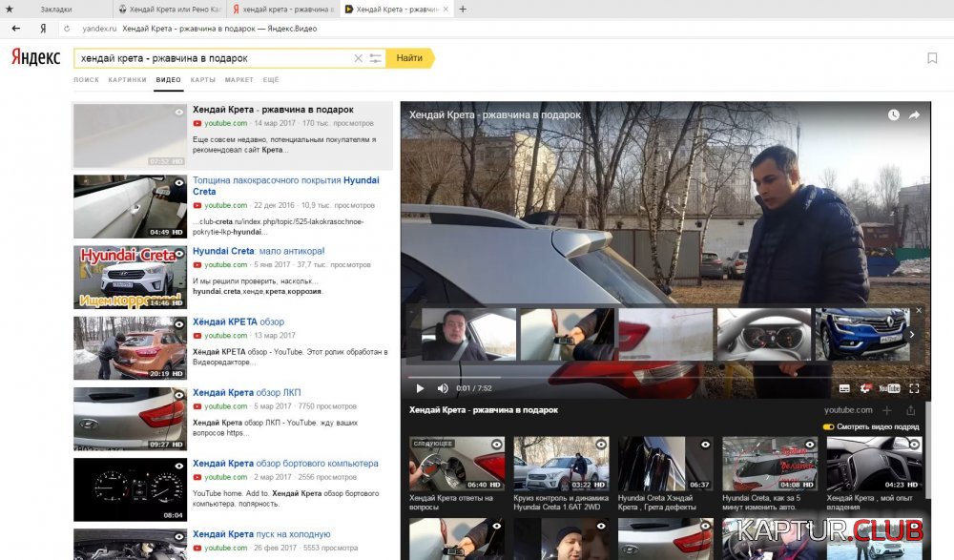This screenshot has width=954, height=560.
Task: Switch to КАРТИНКИ tab
Action: pyautogui.click(x=127, y=80)
